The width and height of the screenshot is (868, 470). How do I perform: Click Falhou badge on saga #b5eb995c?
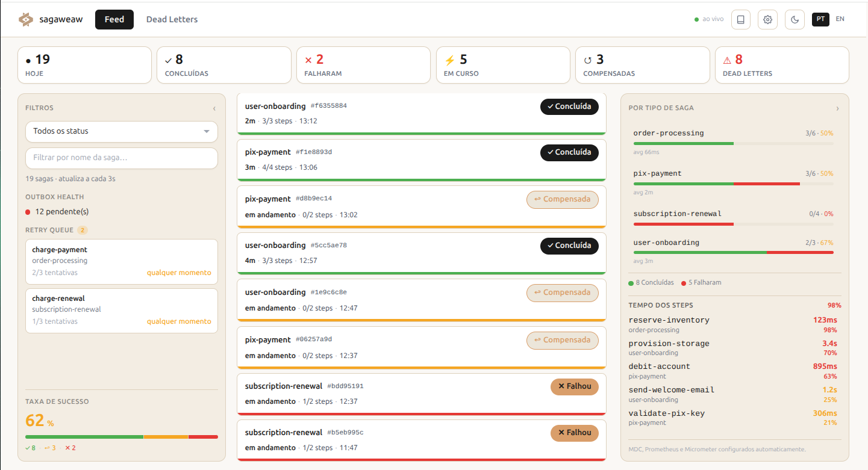575,433
